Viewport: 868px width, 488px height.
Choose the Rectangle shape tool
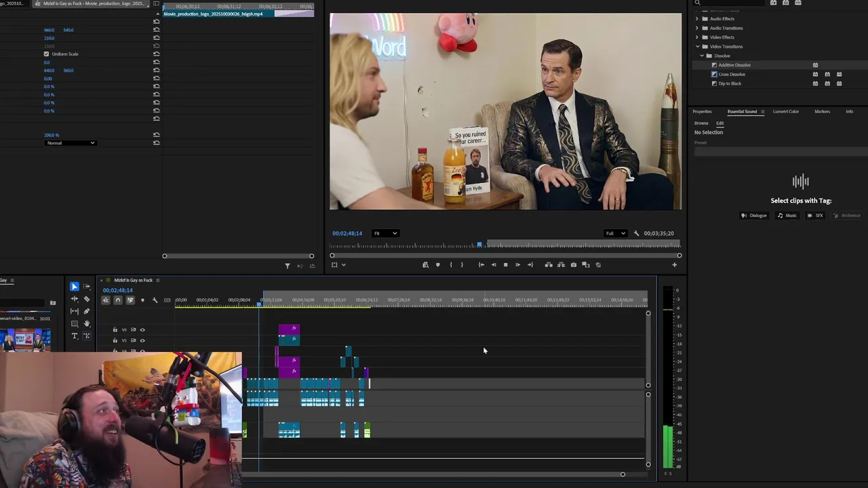(75, 323)
